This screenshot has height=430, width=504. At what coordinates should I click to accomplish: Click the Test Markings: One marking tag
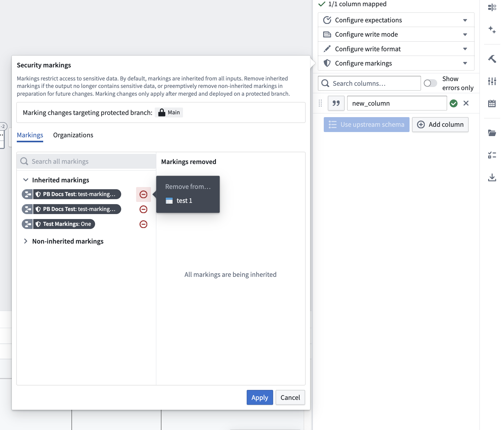click(x=58, y=224)
